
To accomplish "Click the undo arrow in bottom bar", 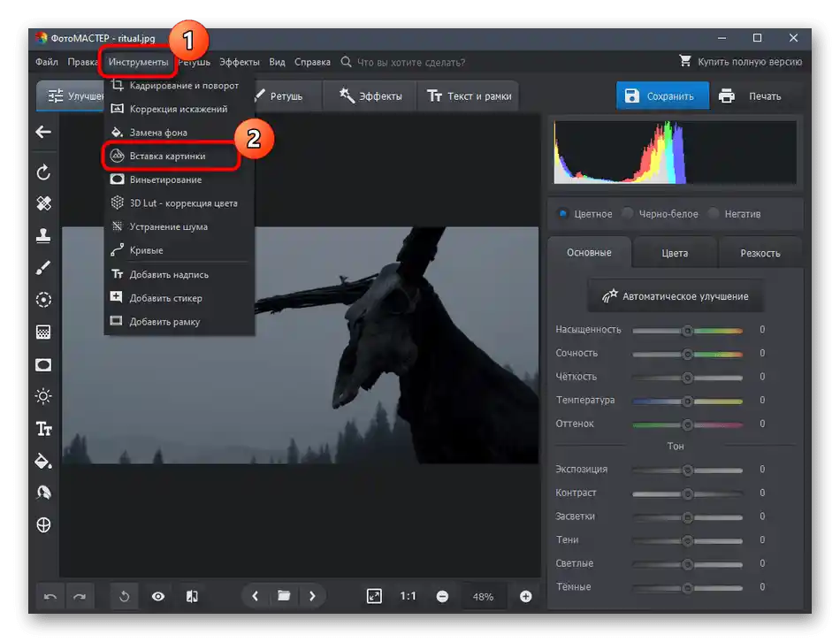I will 50,596.
